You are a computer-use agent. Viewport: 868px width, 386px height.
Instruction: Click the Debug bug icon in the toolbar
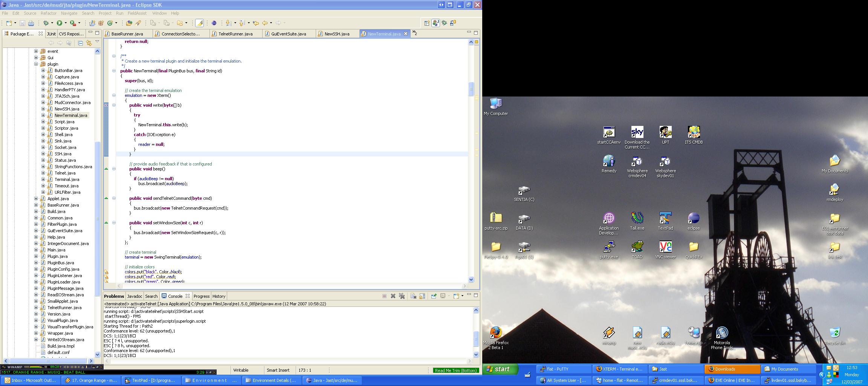click(x=46, y=23)
